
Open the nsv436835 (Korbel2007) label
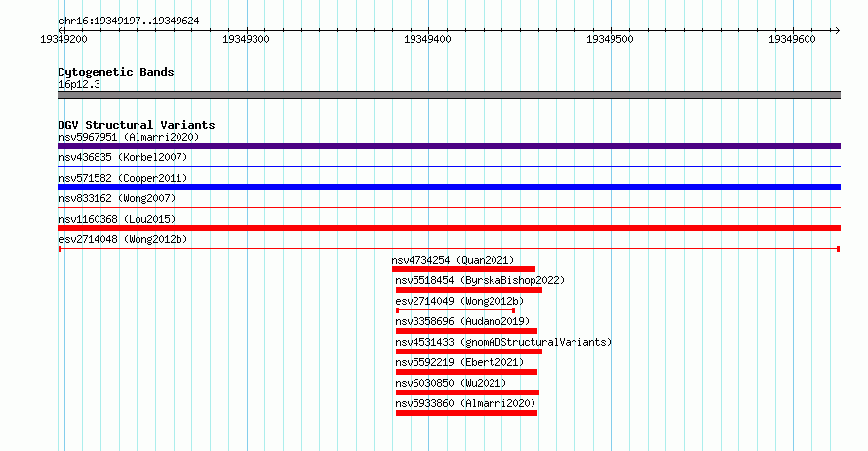pyautogui.click(x=123, y=157)
